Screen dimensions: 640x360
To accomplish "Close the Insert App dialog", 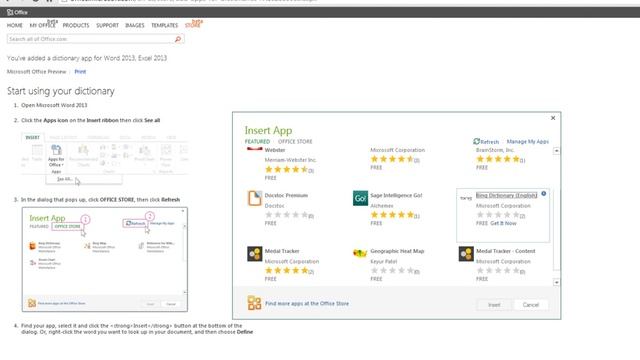I will point(553,118).
